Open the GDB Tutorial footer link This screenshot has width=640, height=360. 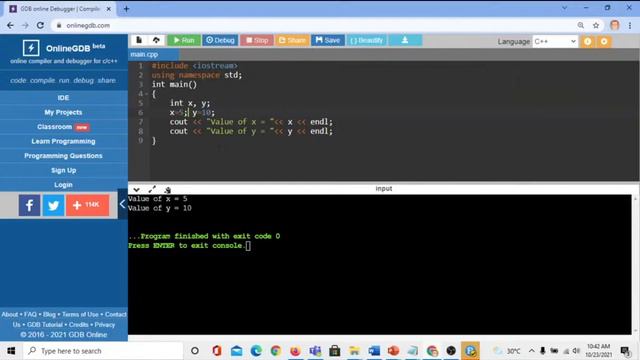click(44, 325)
